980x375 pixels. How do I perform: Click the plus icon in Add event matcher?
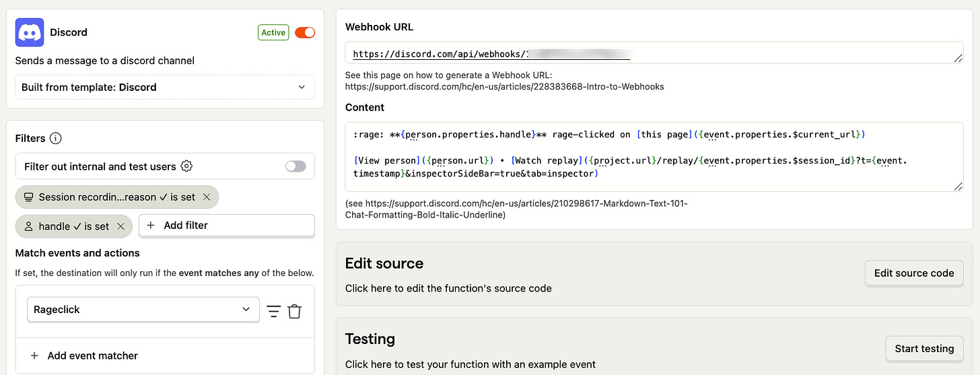(34, 355)
